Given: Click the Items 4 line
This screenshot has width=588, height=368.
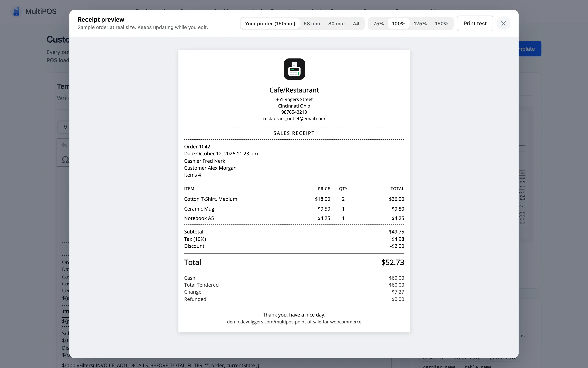Looking at the screenshot, I should (193, 175).
